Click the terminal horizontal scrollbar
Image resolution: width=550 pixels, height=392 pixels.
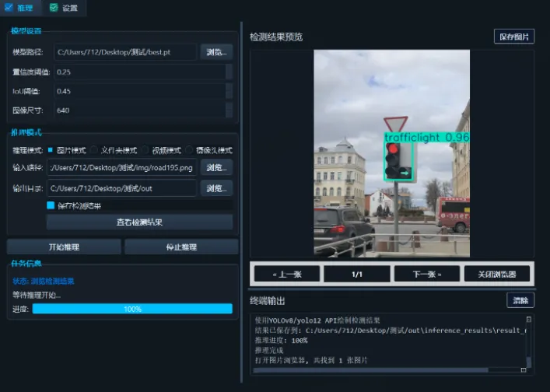[x=370, y=370]
